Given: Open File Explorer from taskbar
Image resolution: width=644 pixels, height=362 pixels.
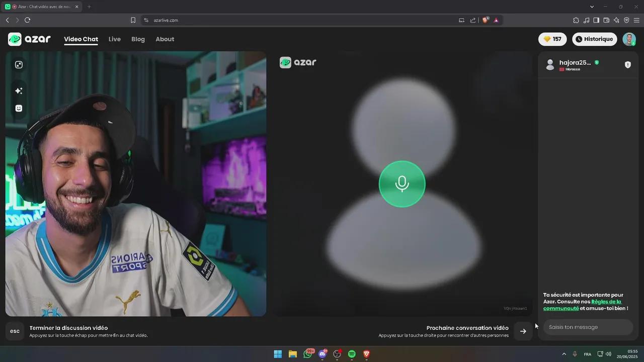Looking at the screenshot, I should [x=292, y=354].
